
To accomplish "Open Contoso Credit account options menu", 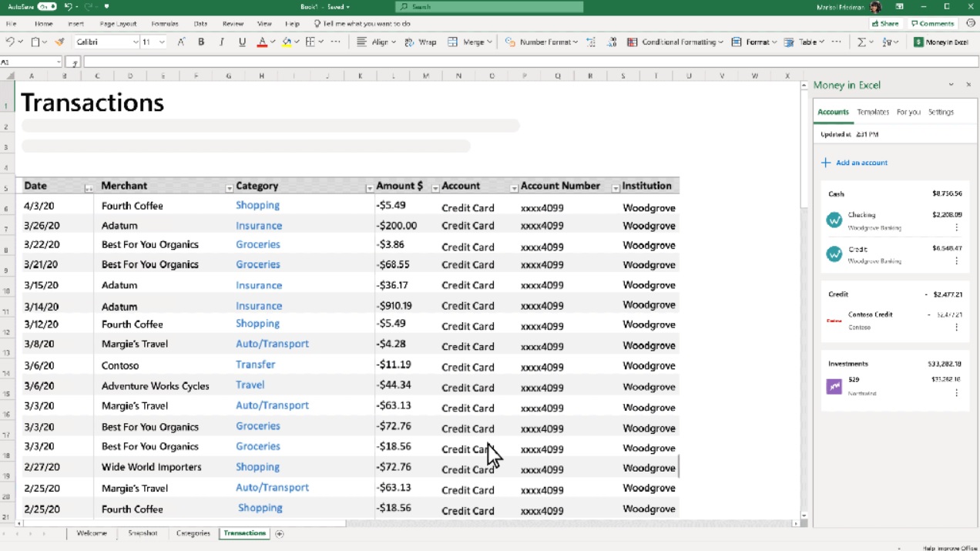I will [x=956, y=327].
